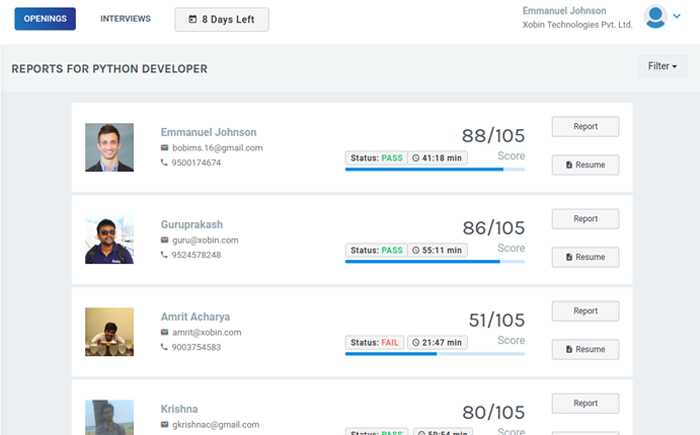Click Amrit Acharya's profile photo

tap(109, 332)
